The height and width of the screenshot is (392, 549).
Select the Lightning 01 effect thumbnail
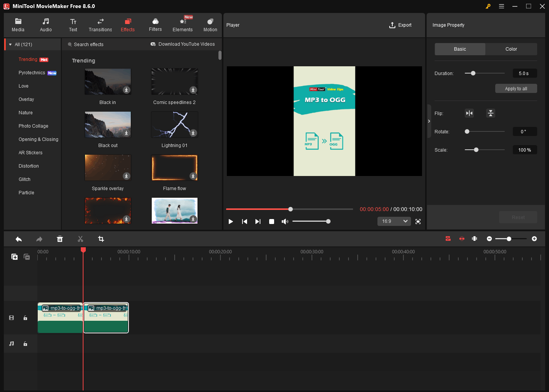tap(174, 125)
